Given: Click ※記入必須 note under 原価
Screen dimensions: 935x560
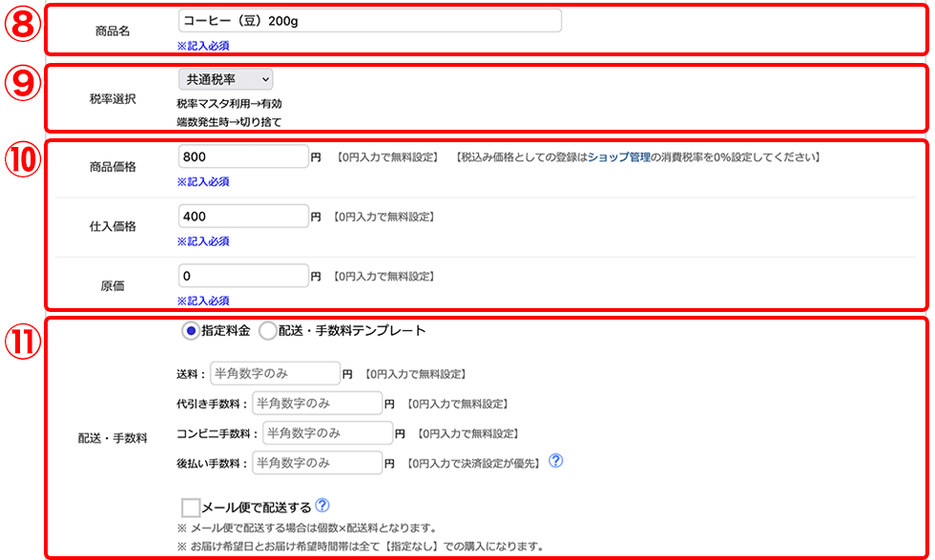Looking at the screenshot, I should (x=203, y=301).
